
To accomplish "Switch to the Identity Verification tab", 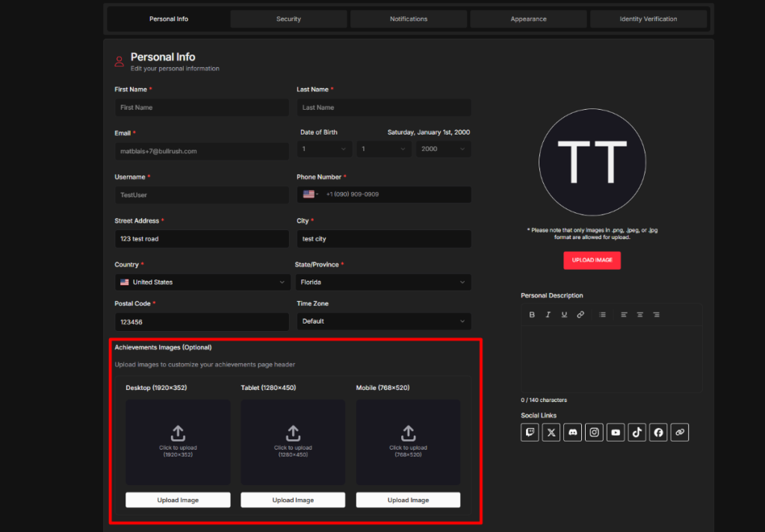I will [x=648, y=19].
